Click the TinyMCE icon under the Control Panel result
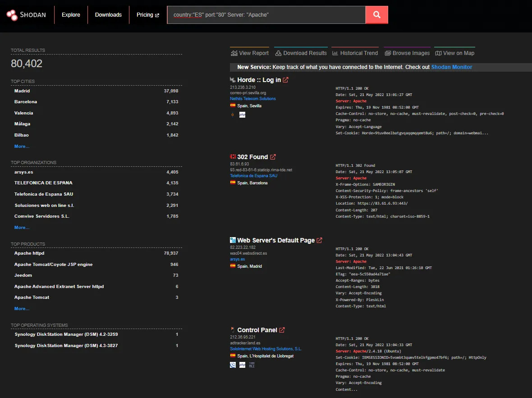Image resolution: width=532 pixels, height=398 pixels. click(x=252, y=365)
